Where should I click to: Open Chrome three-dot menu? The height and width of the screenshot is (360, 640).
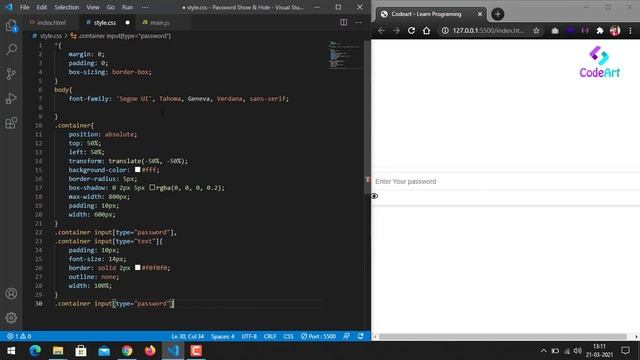point(630,31)
